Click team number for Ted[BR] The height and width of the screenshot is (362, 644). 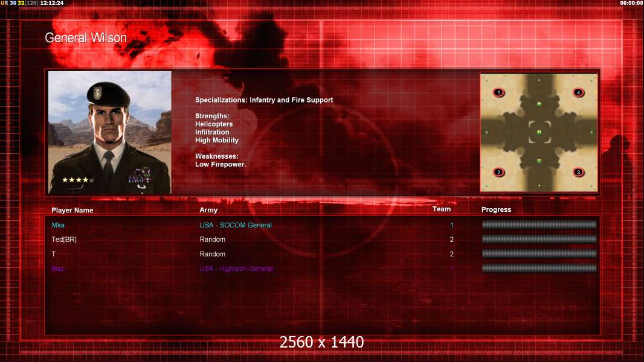tap(452, 240)
